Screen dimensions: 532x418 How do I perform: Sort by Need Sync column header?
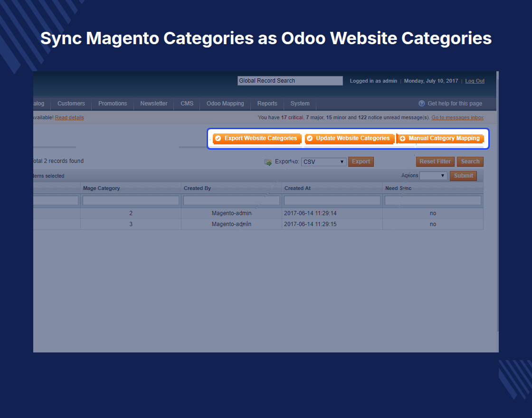(x=399, y=188)
